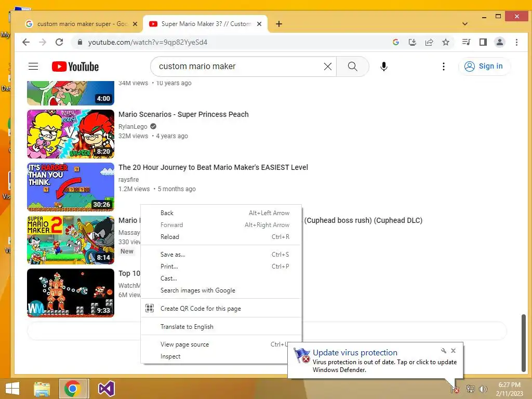Screen dimensions: 532x399
Task: Click the Chrome taskbar icon
Action: (x=72, y=389)
